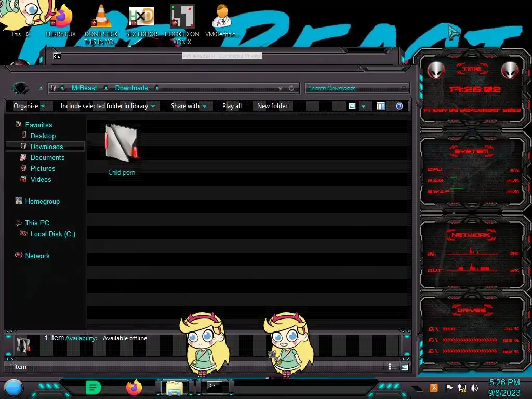Select Network in navigation pane
This screenshot has height=399, width=532.
[x=37, y=256]
